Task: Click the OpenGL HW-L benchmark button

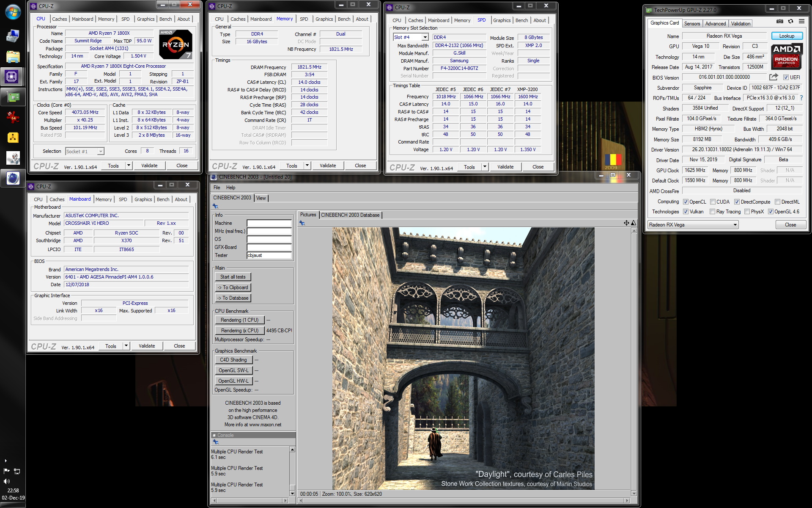Action: 233,381
